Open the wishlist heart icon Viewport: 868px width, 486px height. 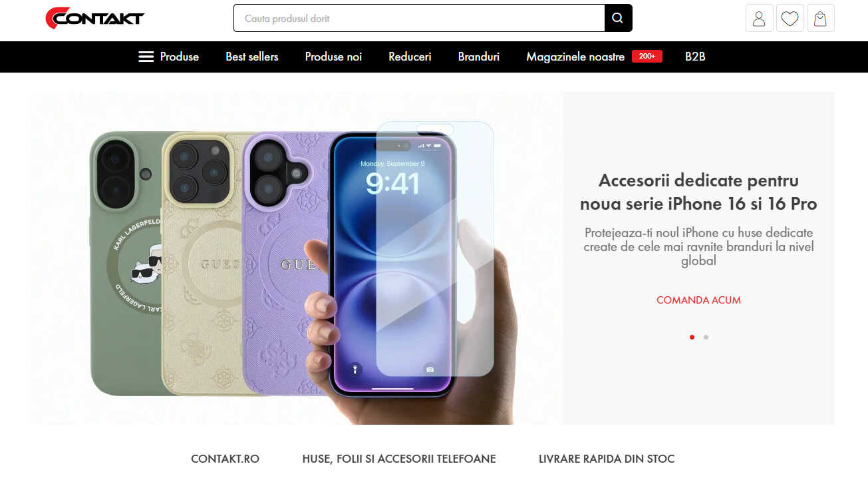pos(790,19)
